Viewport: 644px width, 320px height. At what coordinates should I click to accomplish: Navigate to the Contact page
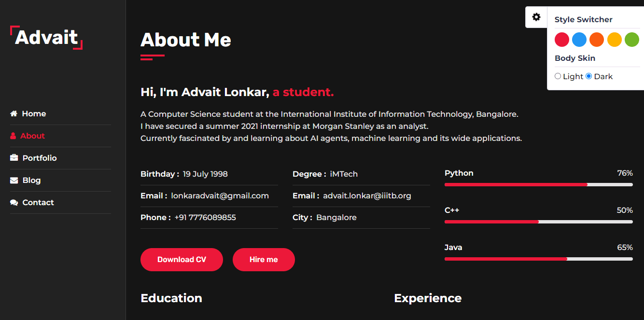click(38, 203)
